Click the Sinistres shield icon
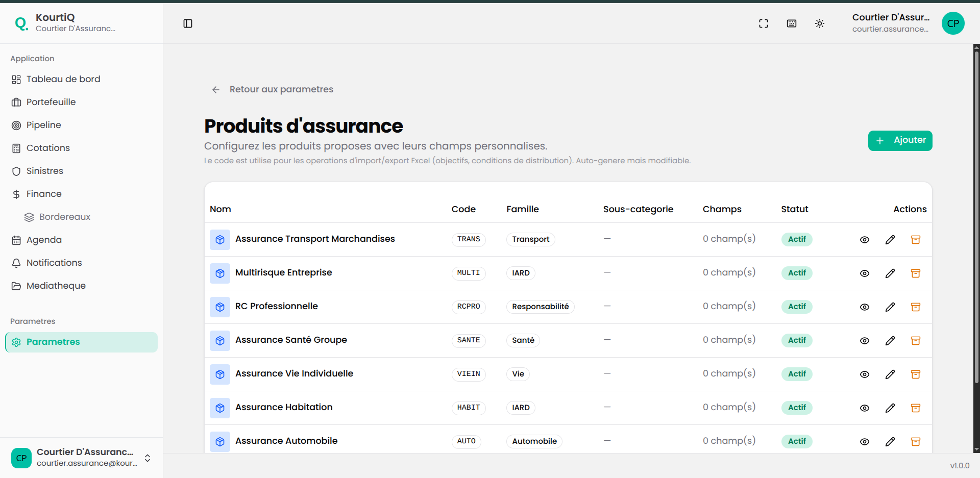Image resolution: width=980 pixels, height=478 pixels. [17, 171]
